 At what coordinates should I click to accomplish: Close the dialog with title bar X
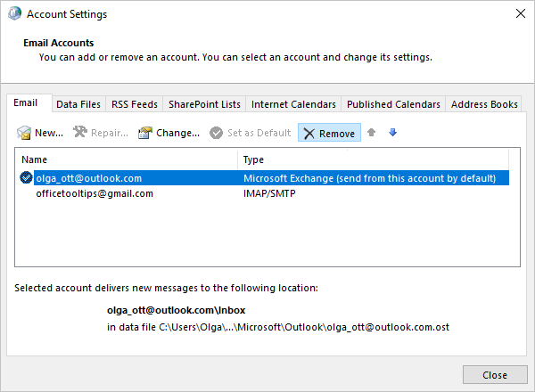521,13
